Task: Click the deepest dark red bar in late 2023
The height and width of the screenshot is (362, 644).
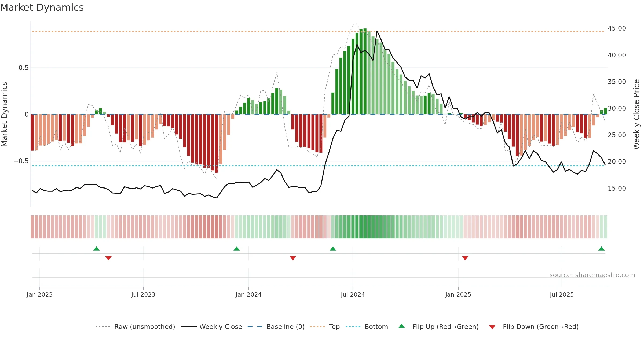Action: 217,144
